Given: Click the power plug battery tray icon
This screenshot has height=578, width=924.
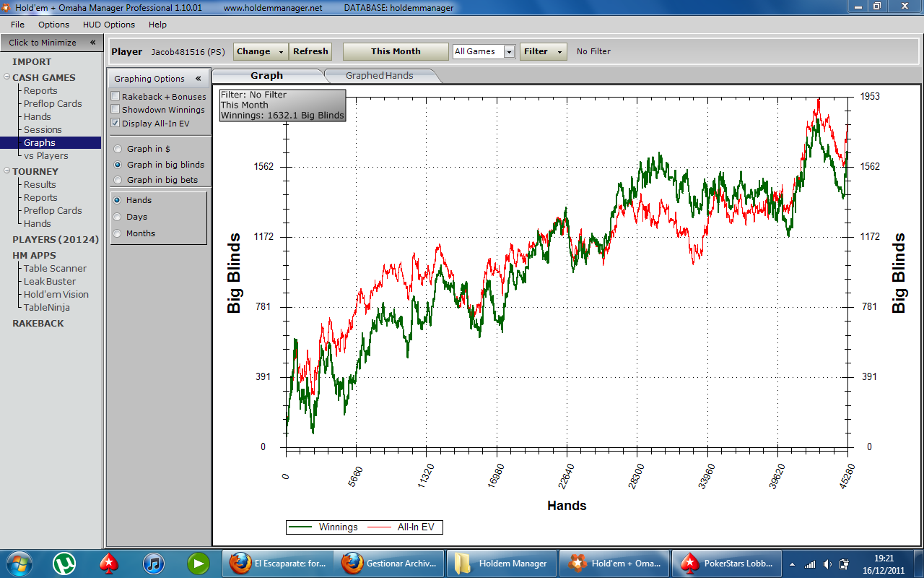Looking at the screenshot, I should (845, 564).
